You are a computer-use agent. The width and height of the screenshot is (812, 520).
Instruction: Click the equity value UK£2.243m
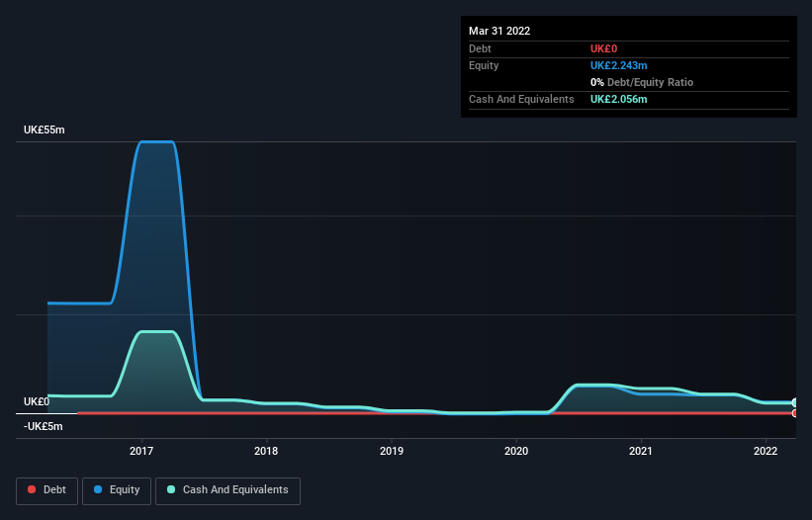[x=619, y=65]
